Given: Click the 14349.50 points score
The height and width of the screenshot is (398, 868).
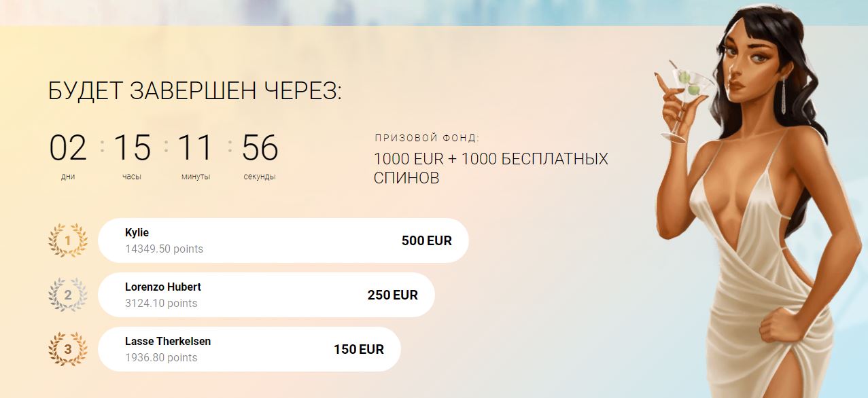Looking at the screenshot, I should tap(164, 249).
